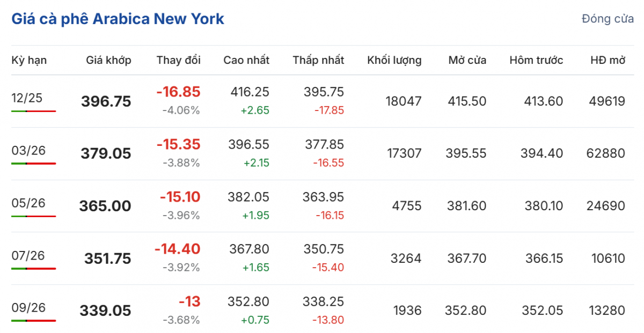Click the -16.85 change value
The height and width of the screenshot is (333, 644).
point(178,92)
